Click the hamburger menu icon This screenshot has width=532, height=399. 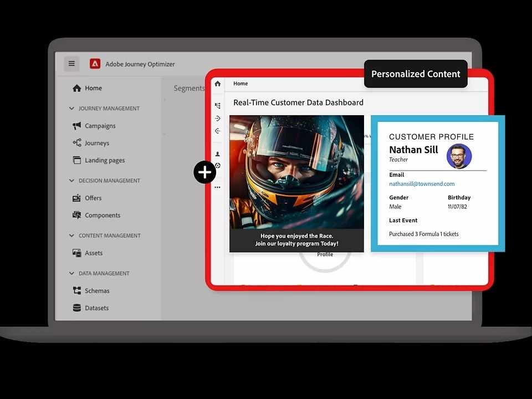tap(71, 64)
